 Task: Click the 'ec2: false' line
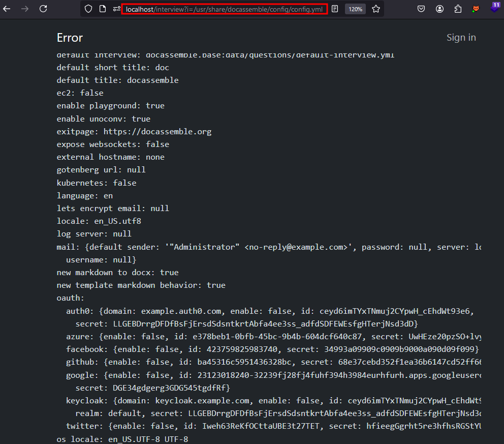tap(80, 93)
